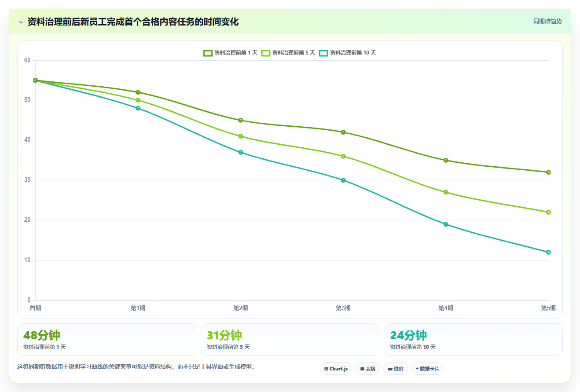Click light green 第5期 point at 22
The width and height of the screenshot is (580, 392).
[548, 212]
